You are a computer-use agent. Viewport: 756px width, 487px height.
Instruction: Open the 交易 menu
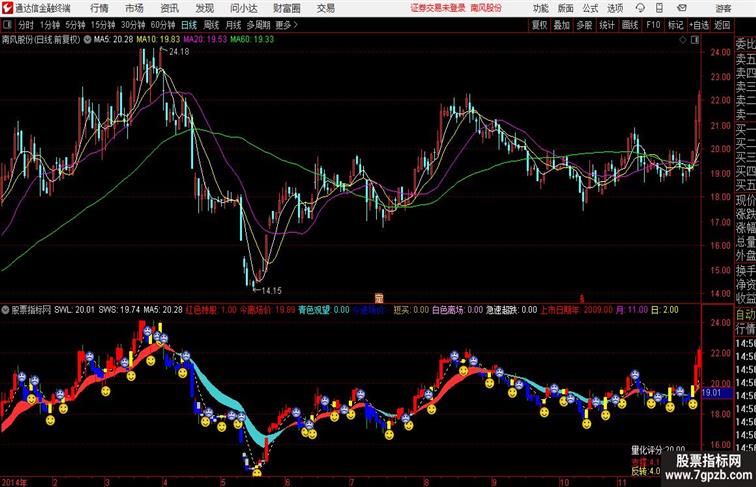[325, 8]
